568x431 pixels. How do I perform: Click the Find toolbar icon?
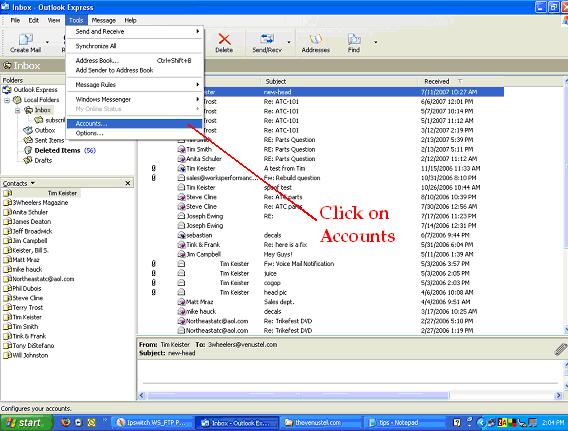[354, 43]
